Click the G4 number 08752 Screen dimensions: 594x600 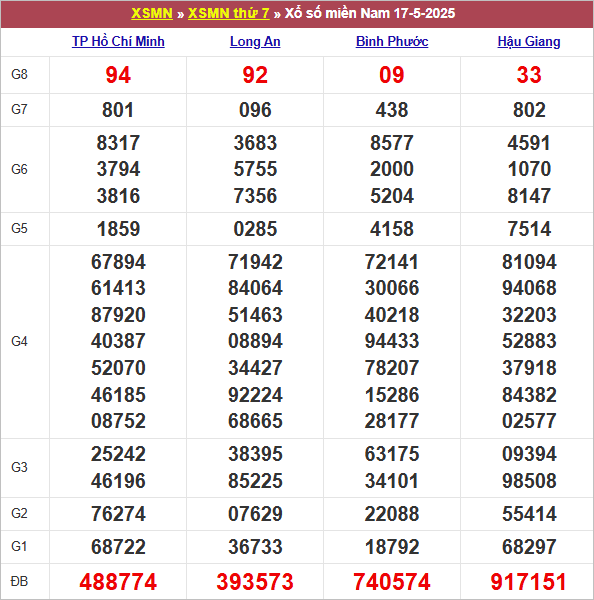tap(118, 421)
